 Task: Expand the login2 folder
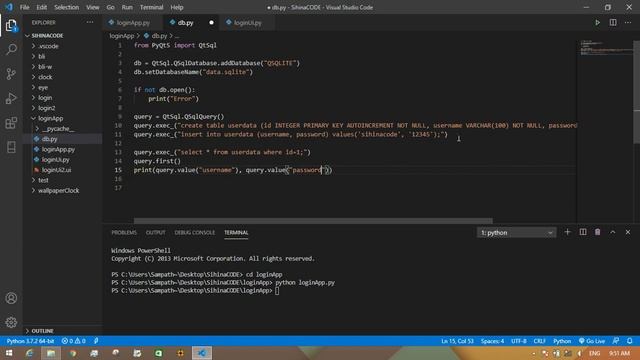click(x=46, y=108)
